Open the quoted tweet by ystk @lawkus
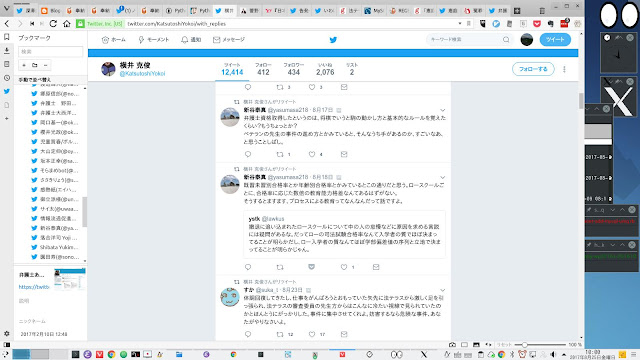Screen dimensions: 640x360 344,234
